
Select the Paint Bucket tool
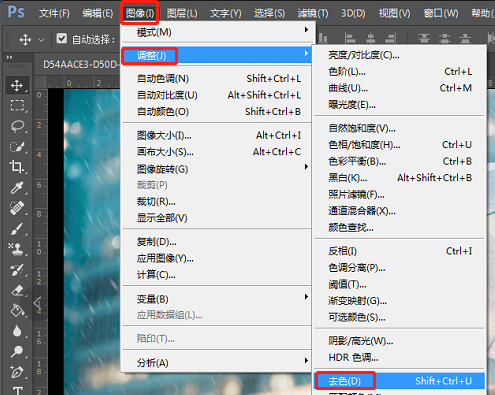point(17,310)
